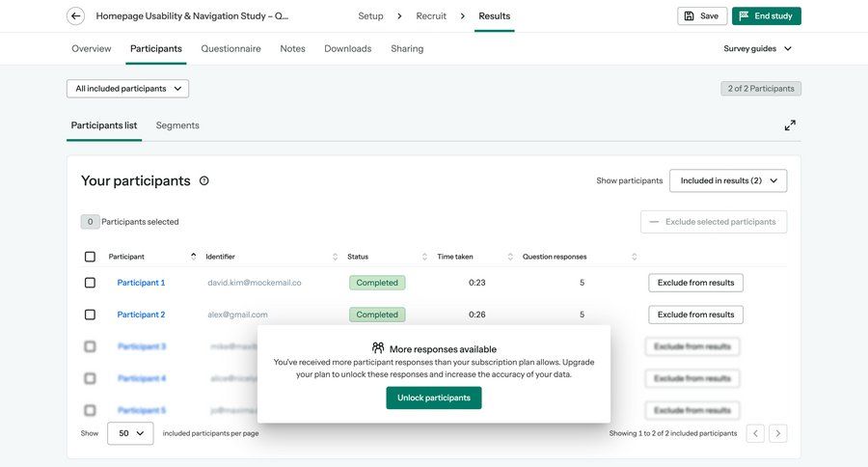Open the All included participants dropdown
The height and width of the screenshot is (467, 868).
(x=128, y=89)
